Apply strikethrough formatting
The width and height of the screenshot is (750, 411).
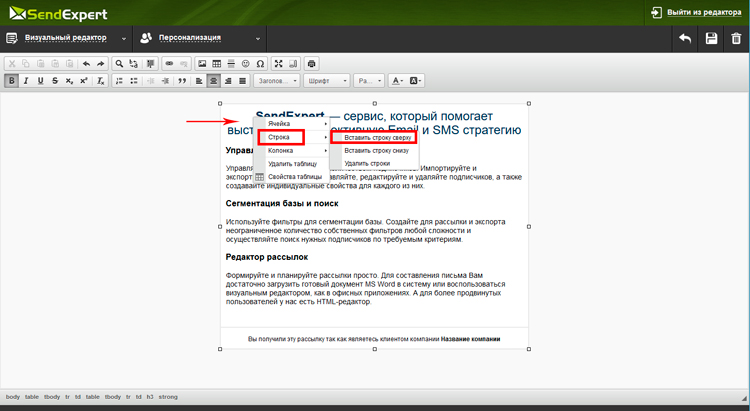55,81
